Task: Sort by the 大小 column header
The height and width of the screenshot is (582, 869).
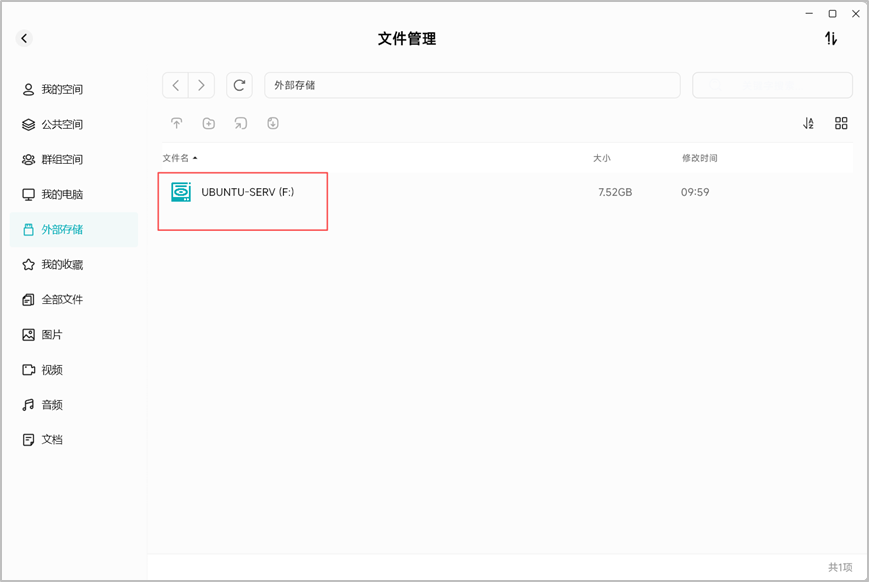Action: (602, 159)
